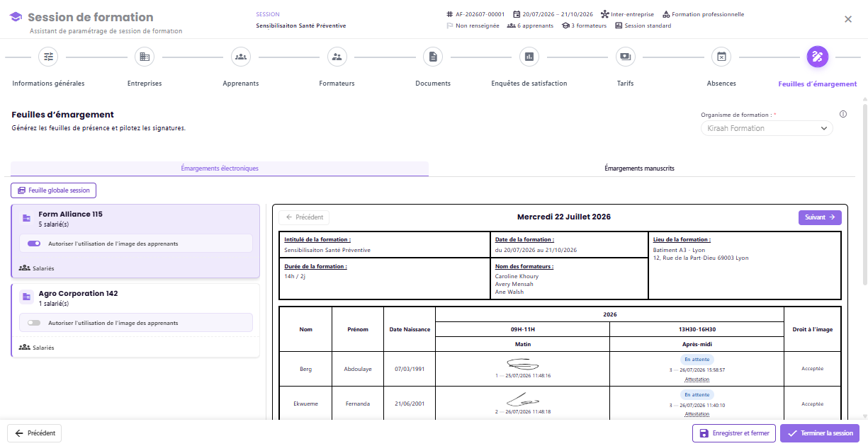Select the Agro Corporation 142 card

pos(135,321)
